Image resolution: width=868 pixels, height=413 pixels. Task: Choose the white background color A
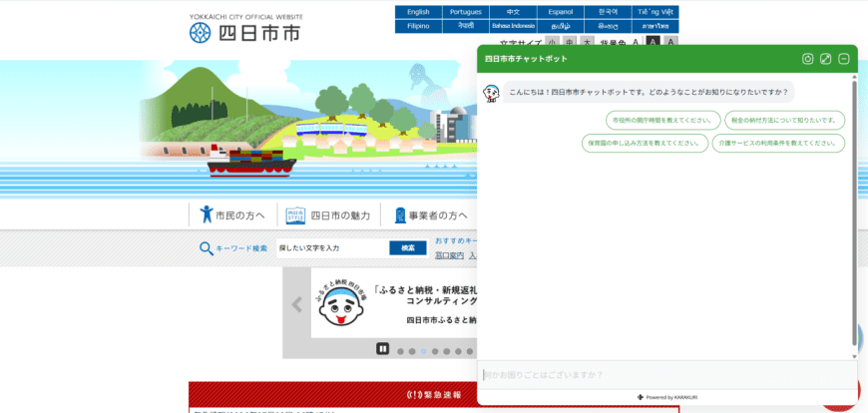(636, 43)
